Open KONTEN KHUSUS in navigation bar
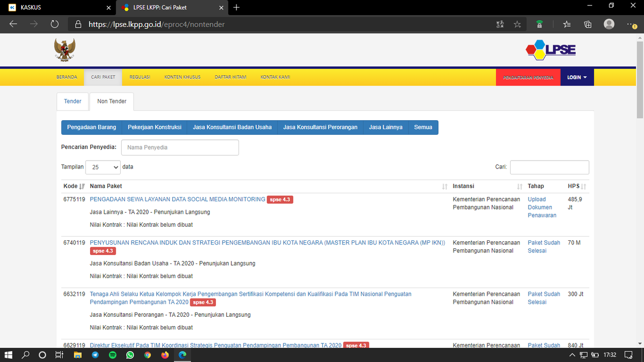The image size is (644, 362). coord(183,77)
